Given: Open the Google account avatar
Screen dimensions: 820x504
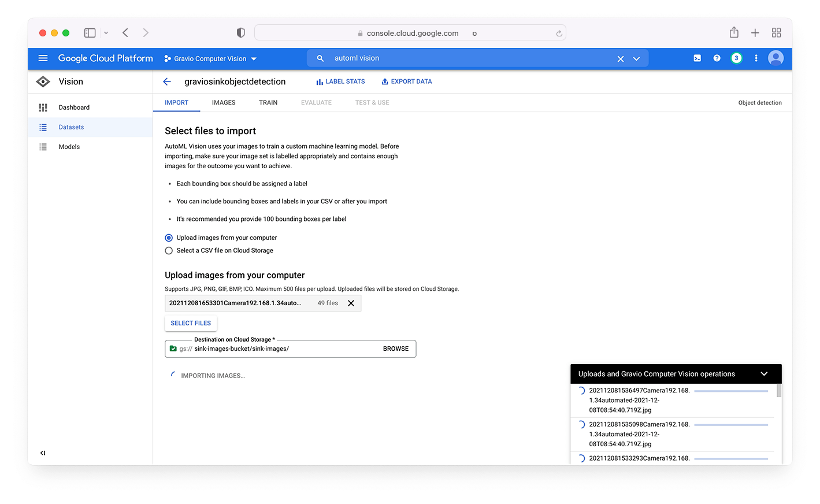Looking at the screenshot, I should click(x=776, y=58).
